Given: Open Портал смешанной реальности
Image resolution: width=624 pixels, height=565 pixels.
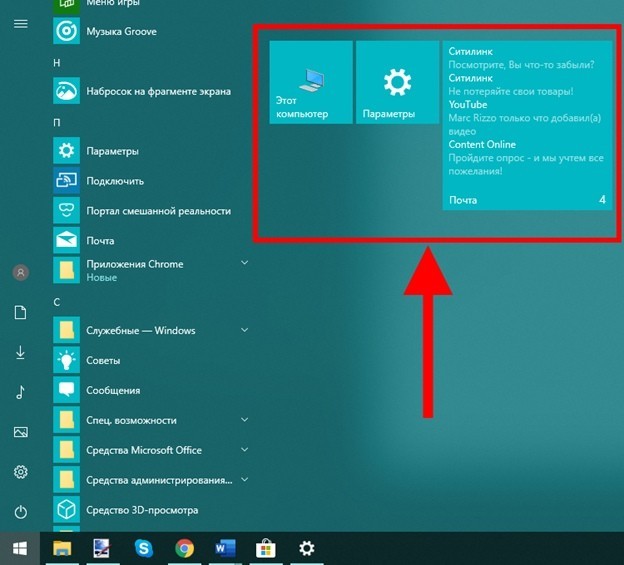Looking at the screenshot, I should (150, 210).
